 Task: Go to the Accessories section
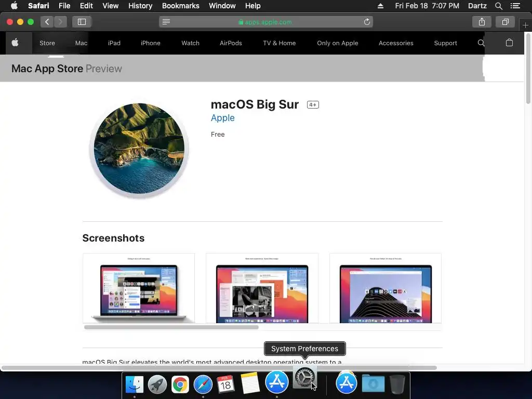click(396, 43)
